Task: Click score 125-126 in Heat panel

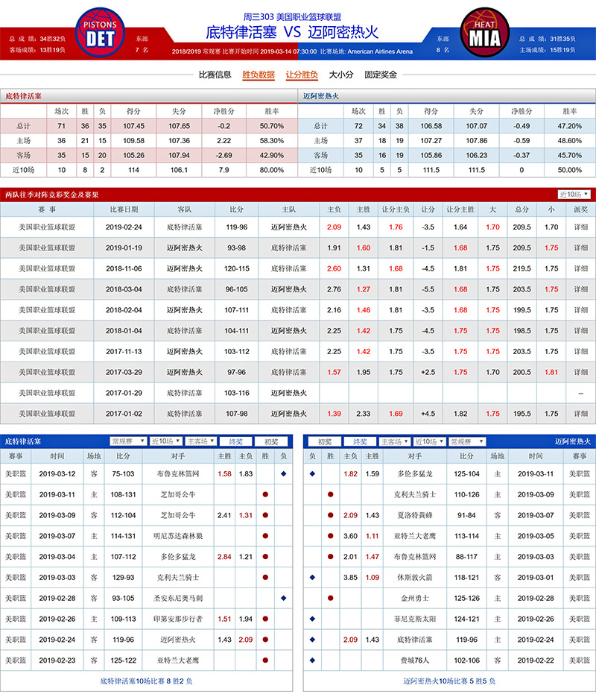Action: tap(466, 598)
